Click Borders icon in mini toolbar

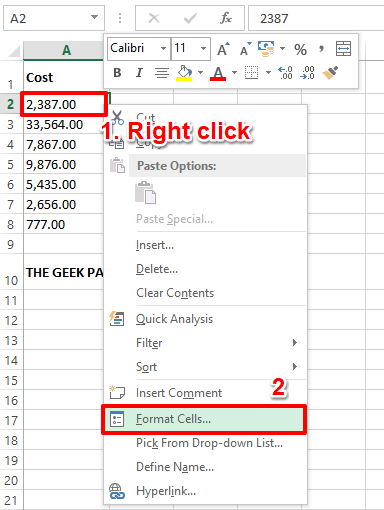(x=251, y=73)
